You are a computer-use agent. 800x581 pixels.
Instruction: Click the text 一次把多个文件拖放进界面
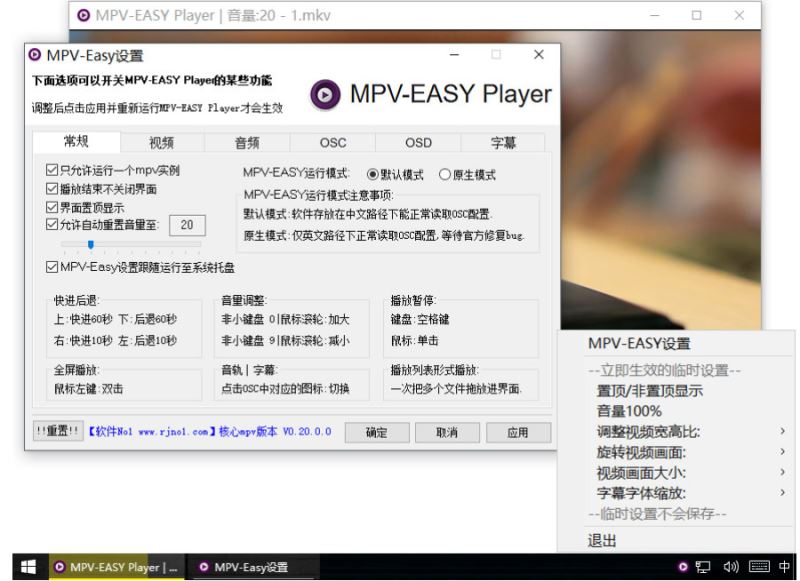click(456, 389)
